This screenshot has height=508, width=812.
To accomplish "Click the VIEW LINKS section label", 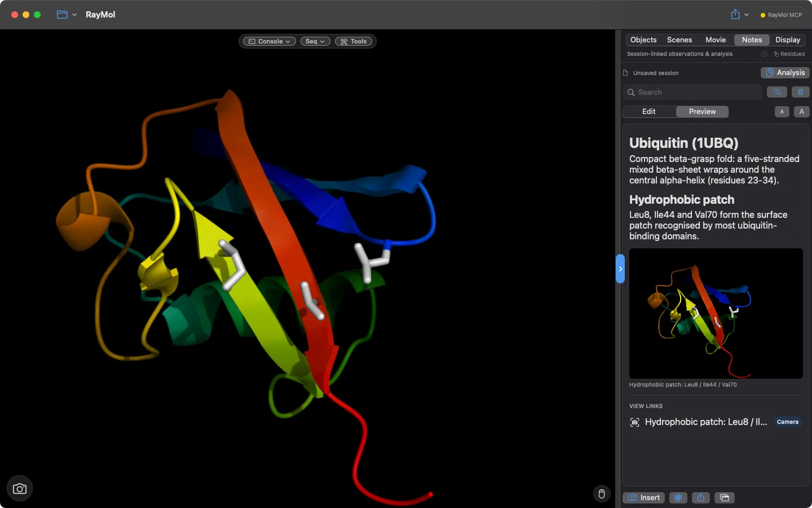I will (646, 406).
